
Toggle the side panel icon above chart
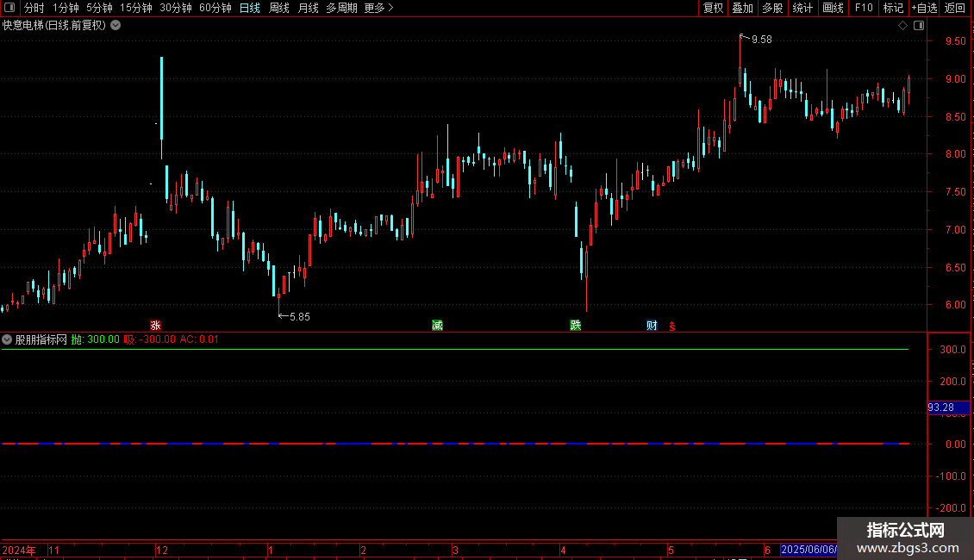pyautogui.click(x=919, y=26)
